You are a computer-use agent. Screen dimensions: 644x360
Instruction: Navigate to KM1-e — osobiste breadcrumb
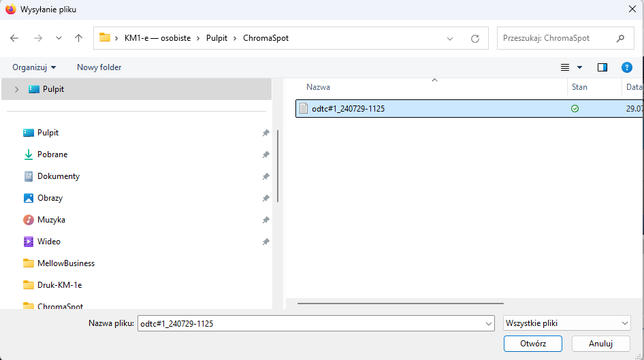click(158, 38)
